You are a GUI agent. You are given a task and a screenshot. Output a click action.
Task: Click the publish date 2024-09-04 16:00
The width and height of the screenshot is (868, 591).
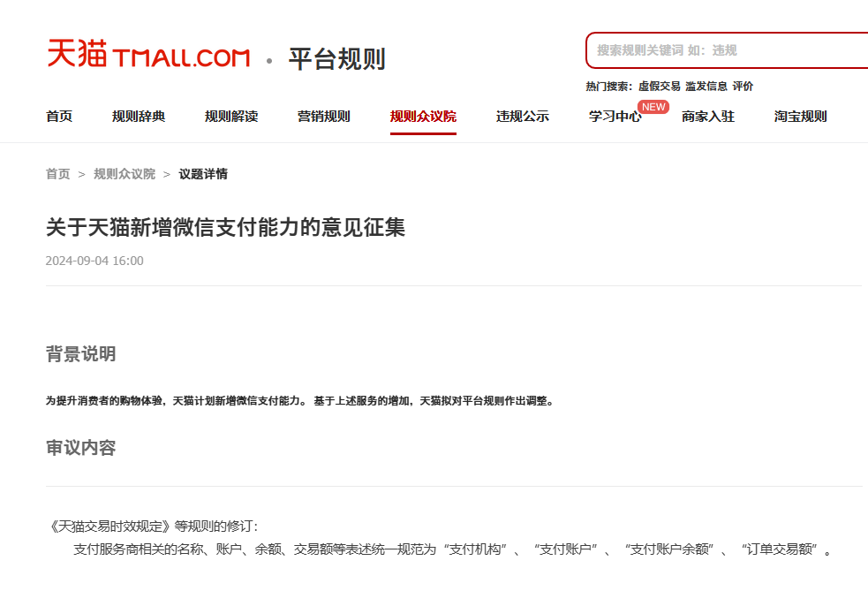(94, 261)
